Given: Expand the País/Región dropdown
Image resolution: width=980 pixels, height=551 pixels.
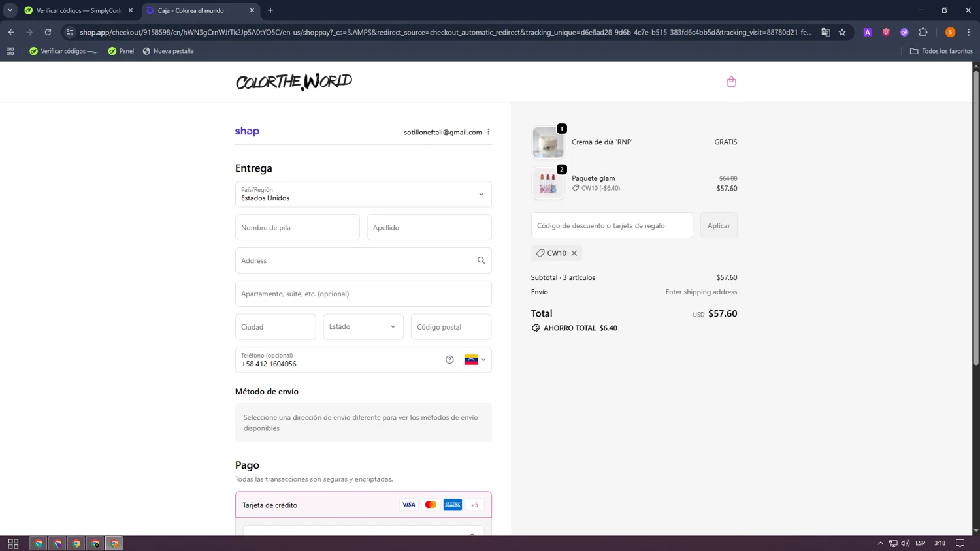Looking at the screenshot, I should coord(363,194).
